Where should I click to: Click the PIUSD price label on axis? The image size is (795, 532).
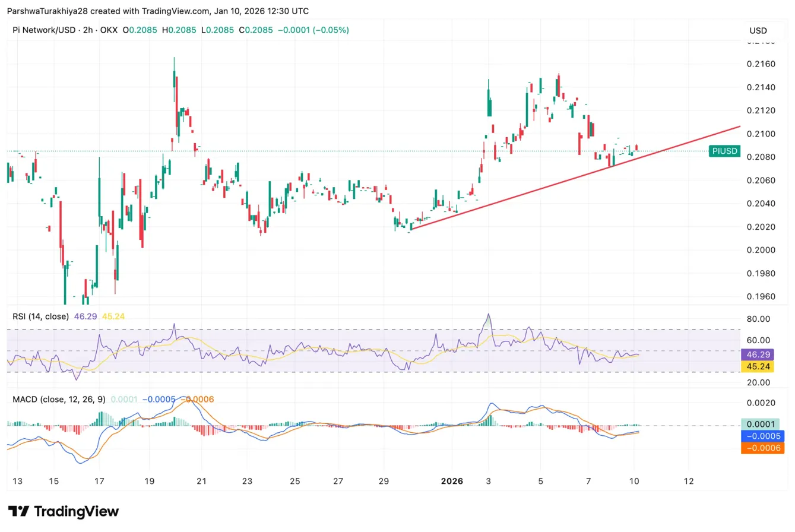724,151
